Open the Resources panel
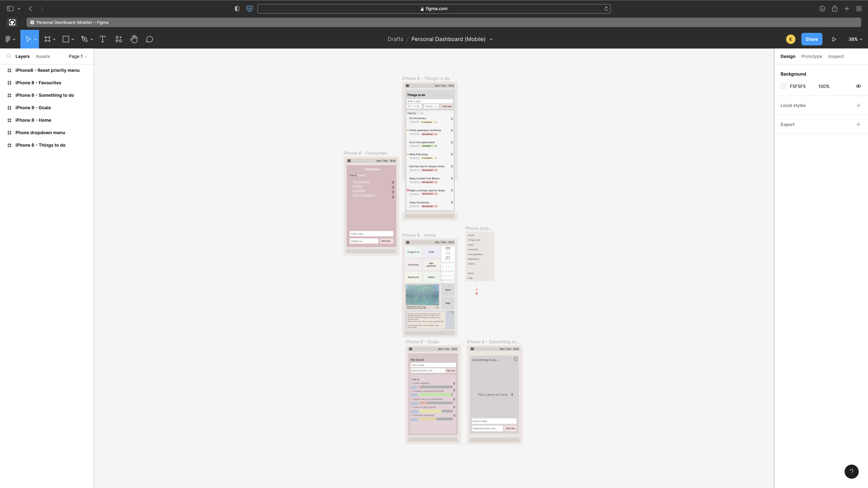This screenshot has height=488, width=868. tap(118, 39)
